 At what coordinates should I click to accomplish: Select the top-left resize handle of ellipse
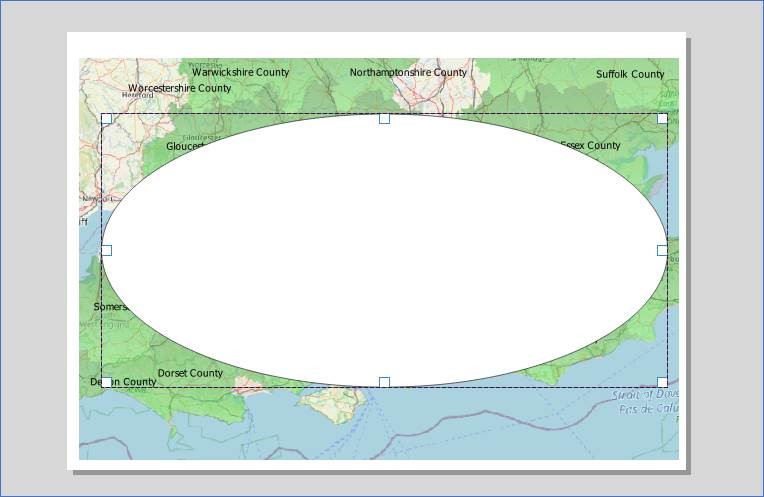click(x=107, y=119)
